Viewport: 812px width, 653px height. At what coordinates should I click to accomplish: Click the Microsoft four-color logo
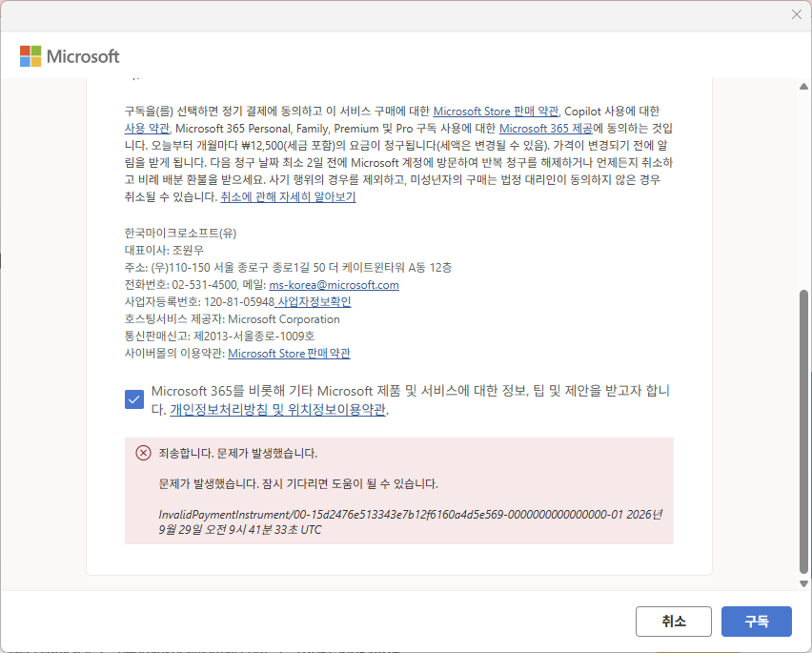coord(30,56)
